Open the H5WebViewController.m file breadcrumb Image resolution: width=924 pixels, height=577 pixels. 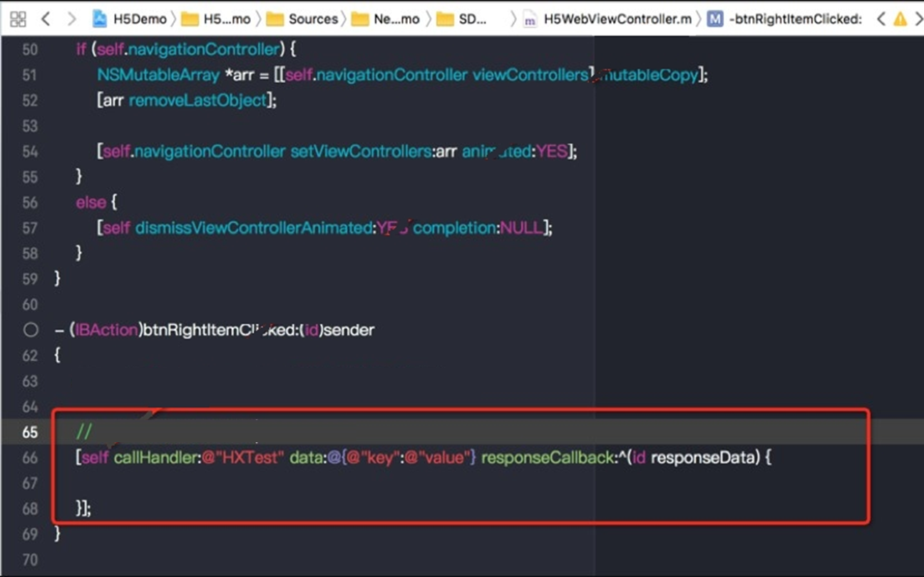(607, 19)
